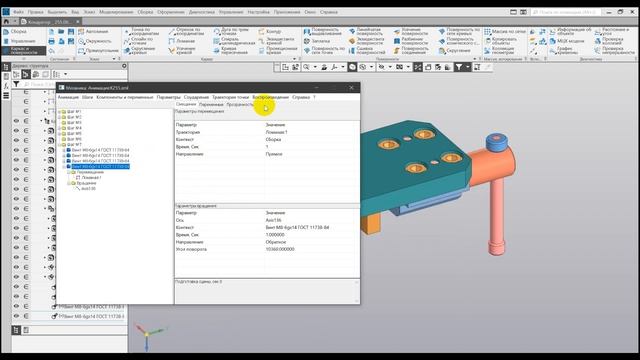Choose Копировать объекты tool

pos(501,41)
